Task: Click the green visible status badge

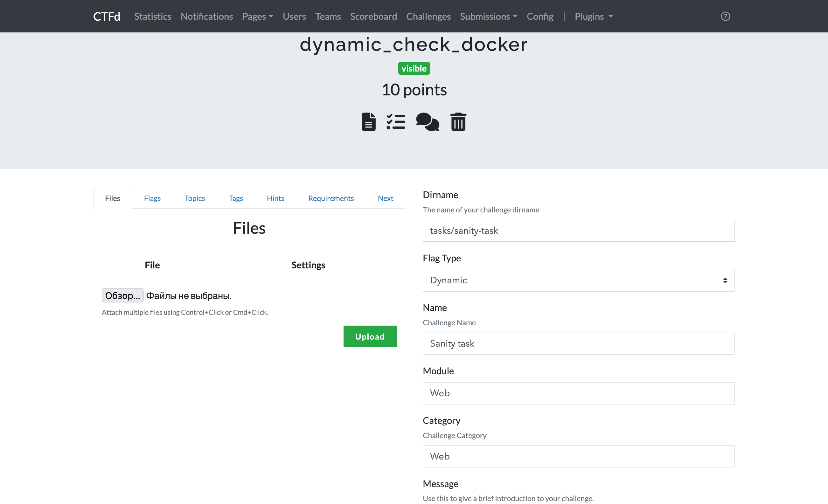Action: (414, 68)
